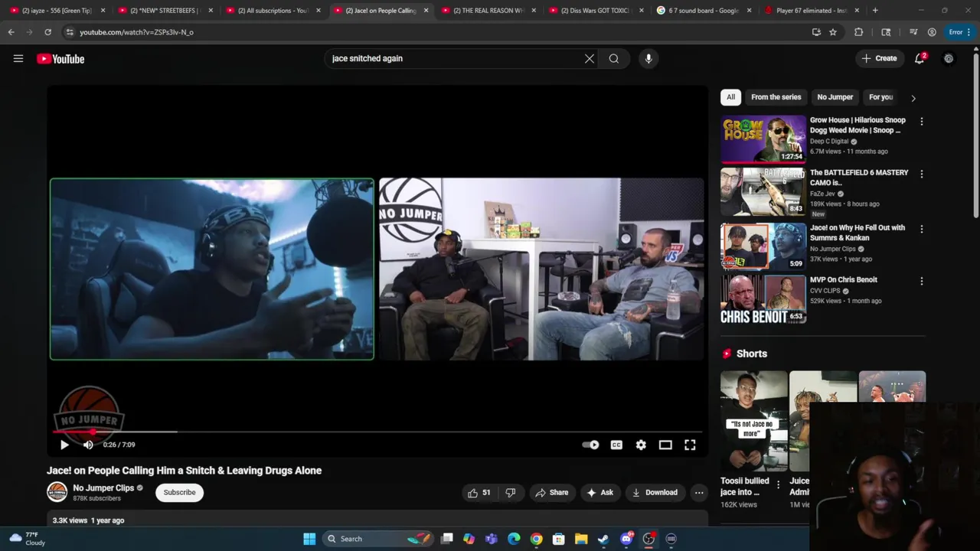Open the player settings gear

click(x=641, y=445)
